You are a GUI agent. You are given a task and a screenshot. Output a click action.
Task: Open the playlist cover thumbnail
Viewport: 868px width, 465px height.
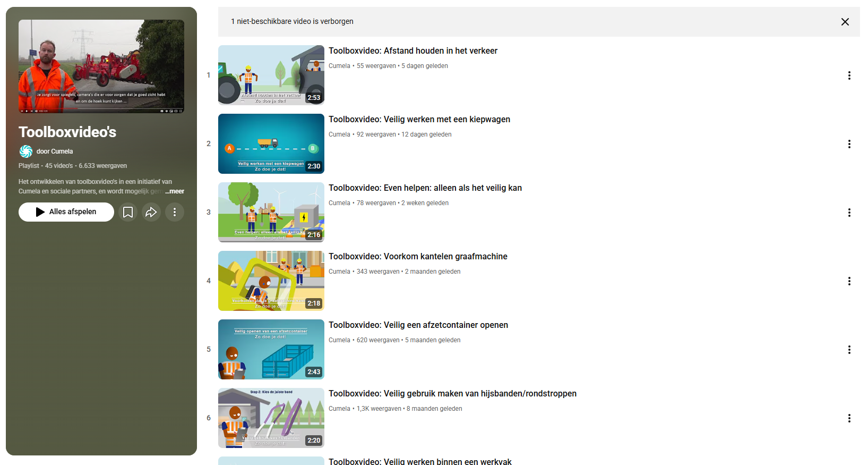pos(101,66)
